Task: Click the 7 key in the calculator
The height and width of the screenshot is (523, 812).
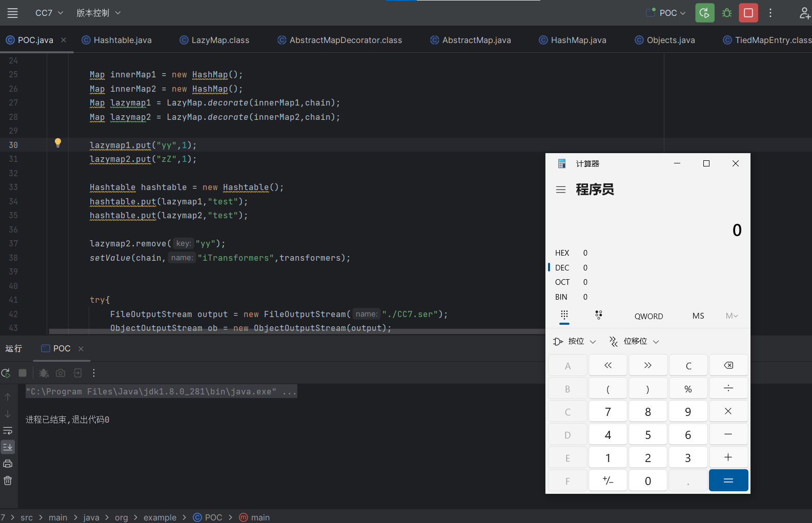Action: (x=608, y=411)
